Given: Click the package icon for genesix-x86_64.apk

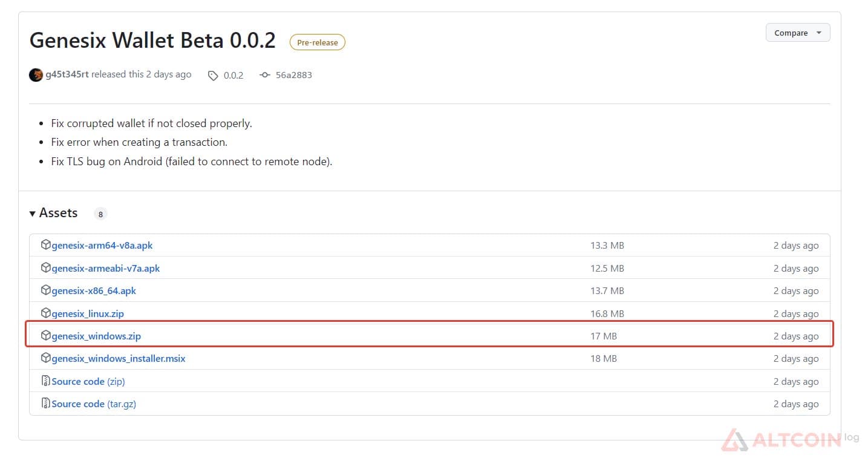Looking at the screenshot, I should (x=45, y=290).
